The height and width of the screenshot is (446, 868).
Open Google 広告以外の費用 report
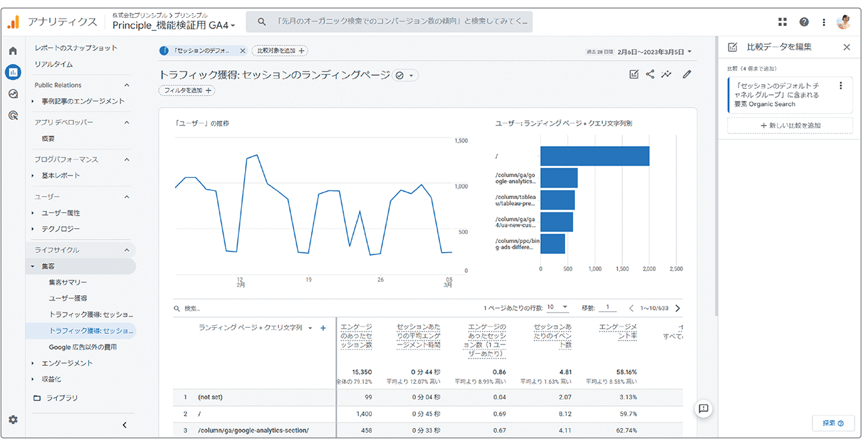tap(83, 347)
